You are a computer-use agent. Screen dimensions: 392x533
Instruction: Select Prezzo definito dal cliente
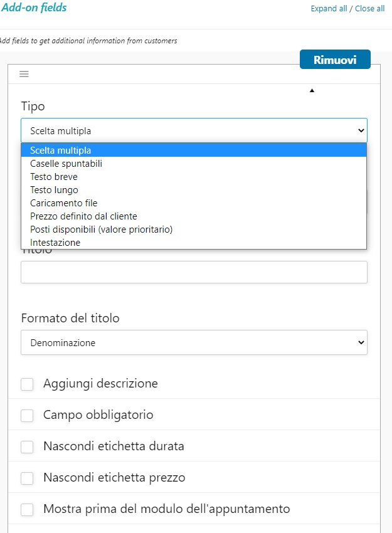click(83, 216)
